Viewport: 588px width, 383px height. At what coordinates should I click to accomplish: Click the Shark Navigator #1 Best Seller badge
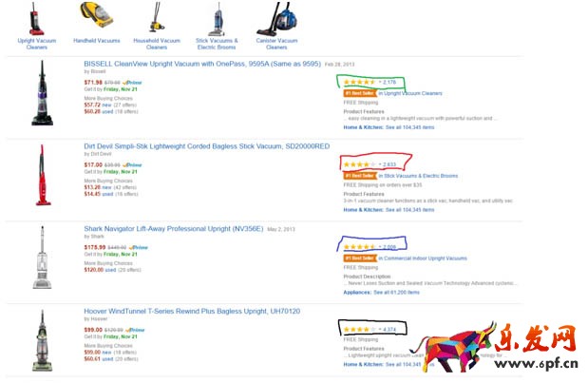coord(357,258)
